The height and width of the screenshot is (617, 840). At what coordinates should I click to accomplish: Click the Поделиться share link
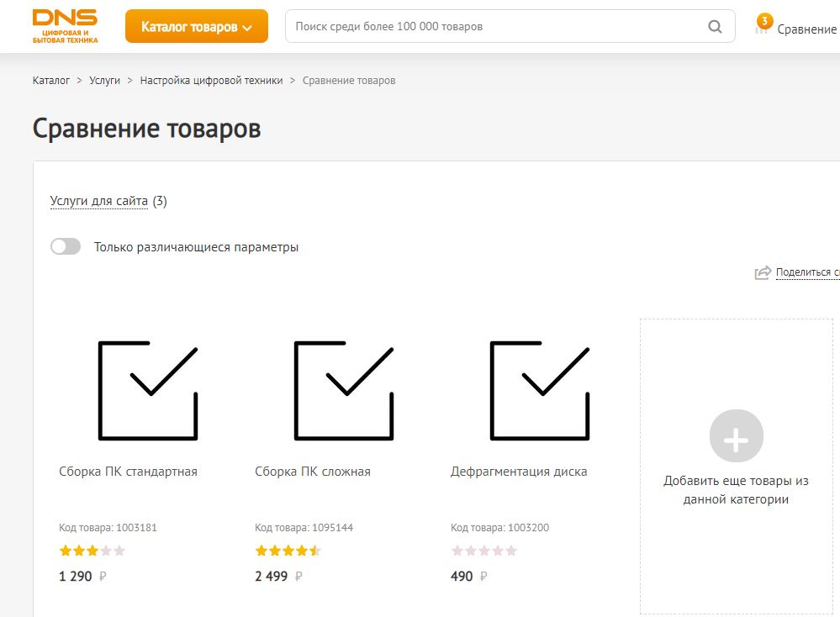pyautogui.click(x=806, y=272)
